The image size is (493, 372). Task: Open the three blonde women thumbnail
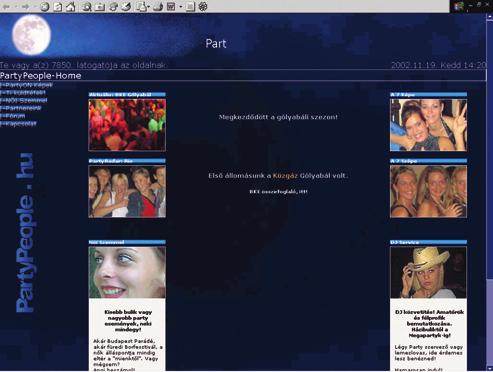point(428,192)
